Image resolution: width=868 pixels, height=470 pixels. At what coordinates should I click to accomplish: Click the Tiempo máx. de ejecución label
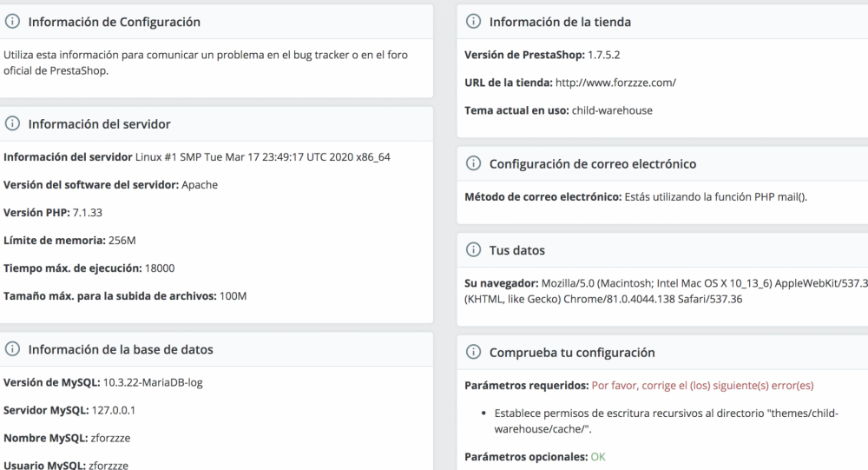coord(73,268)
